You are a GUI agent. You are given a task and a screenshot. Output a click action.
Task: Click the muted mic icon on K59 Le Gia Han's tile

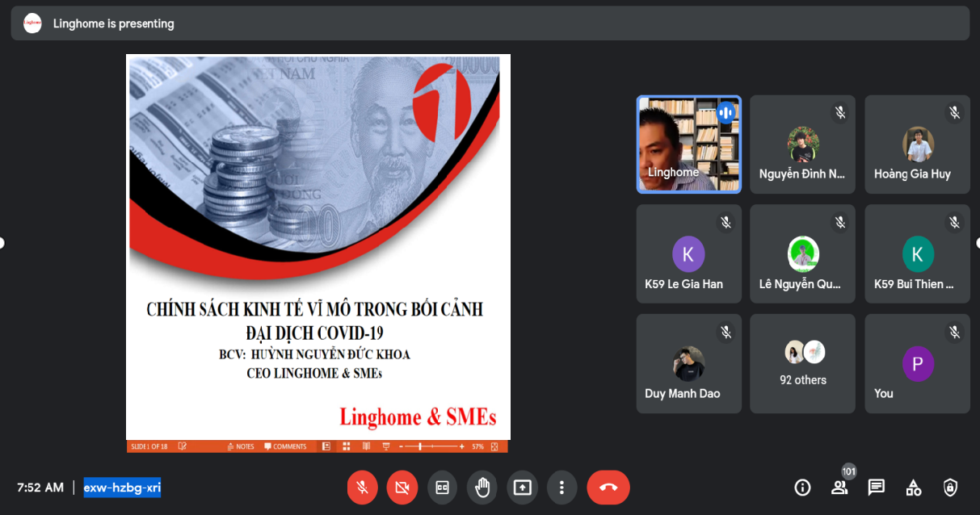726,222
